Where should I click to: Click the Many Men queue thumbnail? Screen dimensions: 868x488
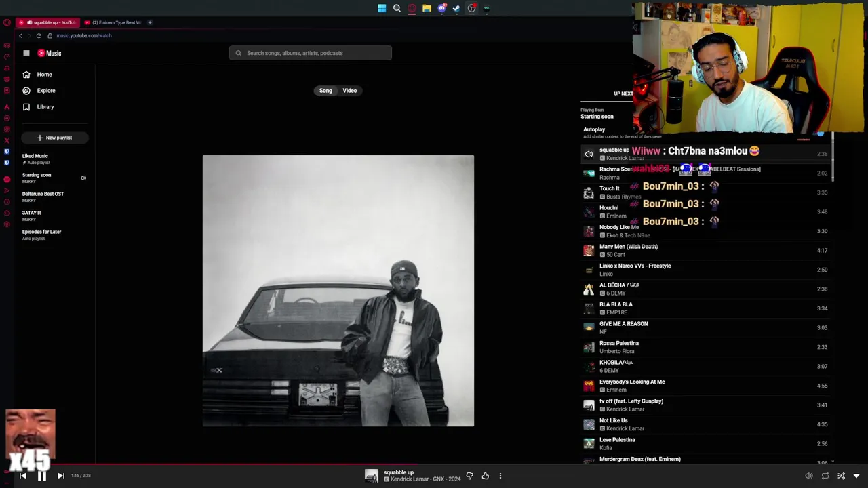[x=589, y=251]
